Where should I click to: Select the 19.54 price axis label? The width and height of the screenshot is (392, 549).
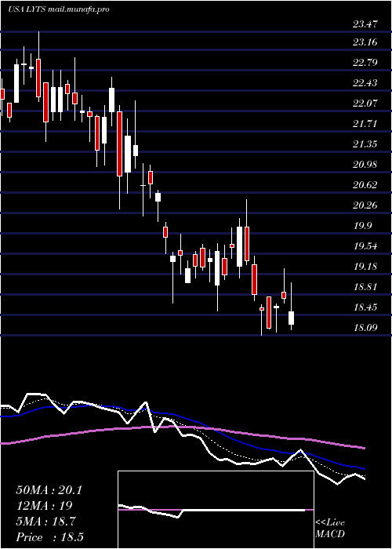point(365,245)
